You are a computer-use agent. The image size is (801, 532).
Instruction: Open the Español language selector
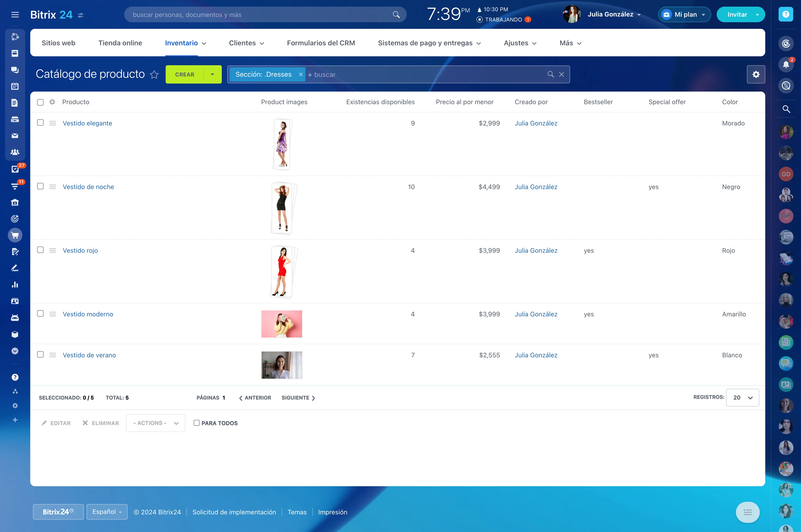coord(107,512)
